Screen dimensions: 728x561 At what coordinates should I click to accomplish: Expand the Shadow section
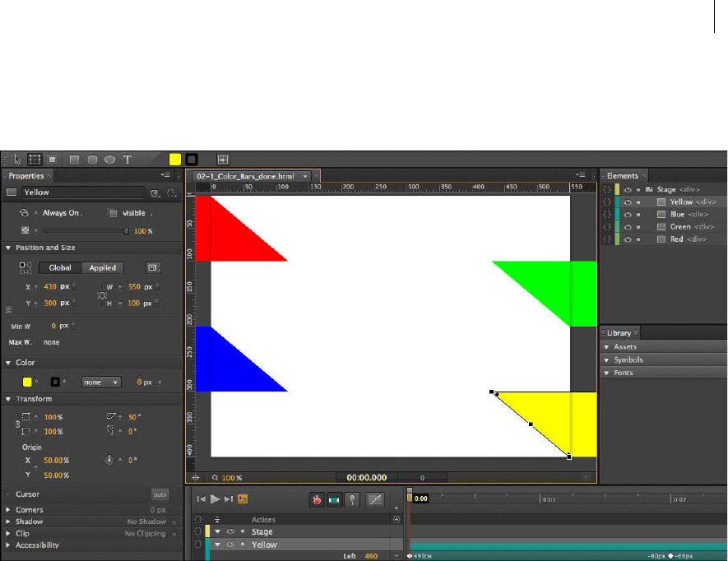pyautogui.click(x=8, y=522)
